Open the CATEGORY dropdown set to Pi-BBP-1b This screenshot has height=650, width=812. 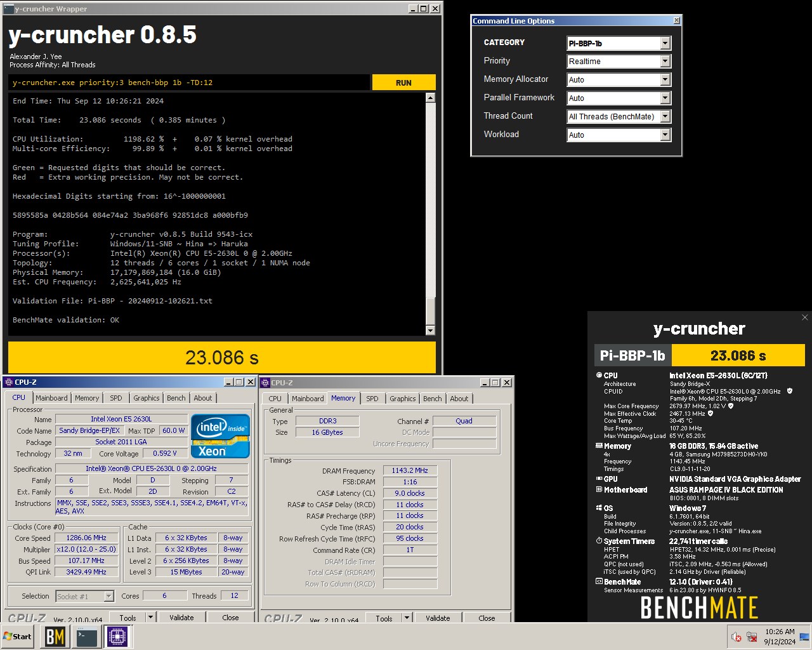(x=665, y=43)
